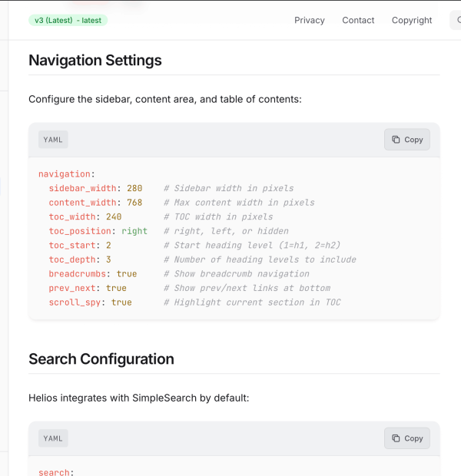
Task: Click the Search Configuration heading
Action: coord(101,359)
